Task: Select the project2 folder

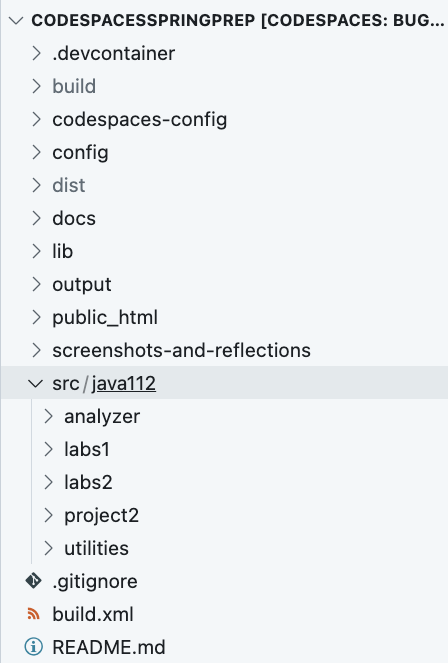Action: click(x=224, y=515)
